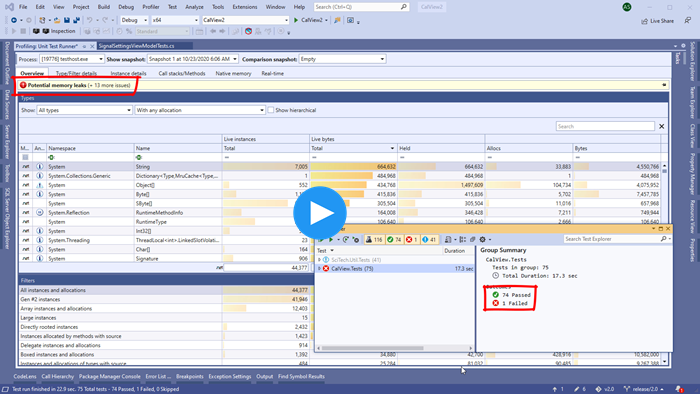Open the Show snapshot dropdown
This screenshot has width=700, height=394.
click(192, 59)
